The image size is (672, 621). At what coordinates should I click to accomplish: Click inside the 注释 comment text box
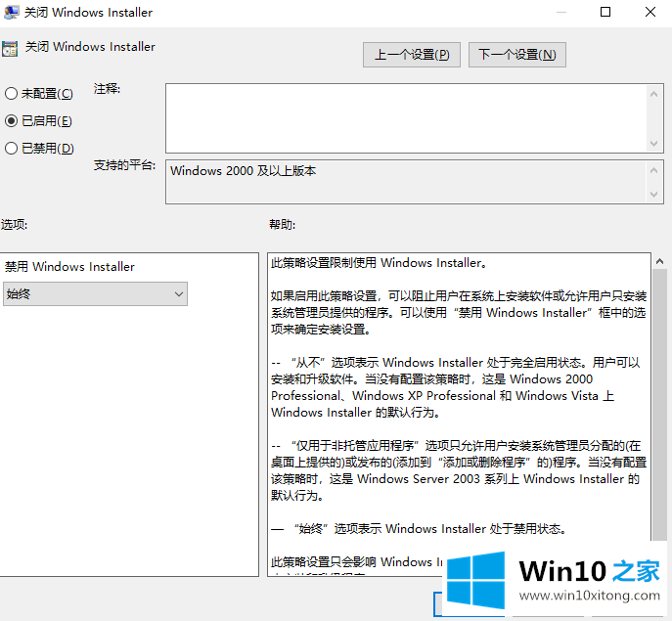click(x=406, y=118)
